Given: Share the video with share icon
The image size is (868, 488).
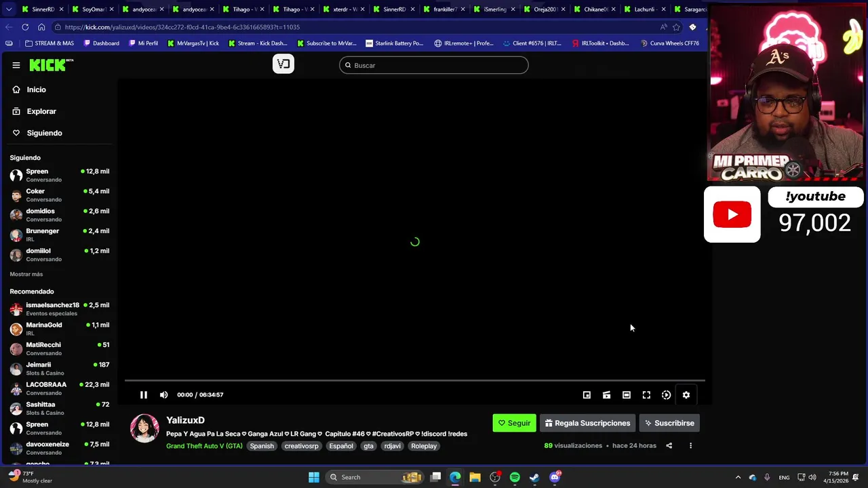Looking at the screenshot, I should (x=669, y=445).
